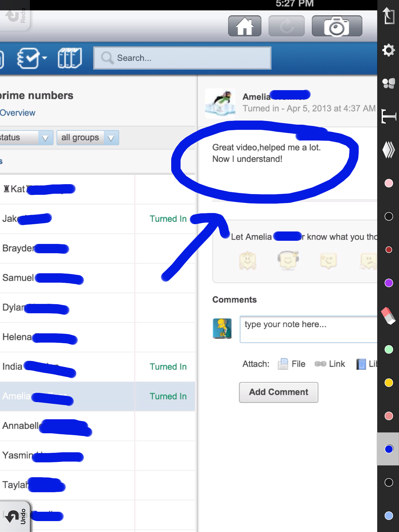This screenshot has height=532, width=399.
Task: Open the settings gear in the sidebar
Action: (388, 50)
